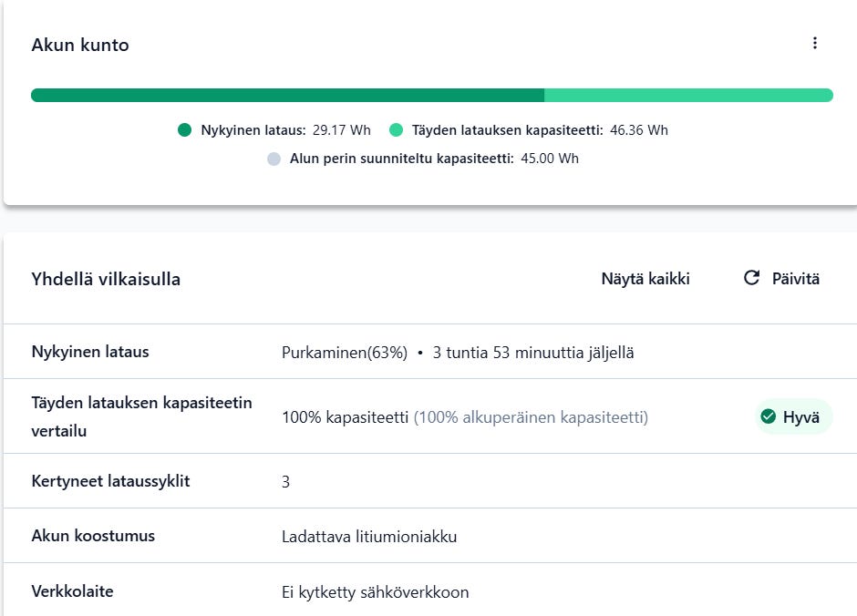Click the gray Alun perin suunniteltu legend dot
Viewport: 857px width, 616px height.
coord(274,159)
